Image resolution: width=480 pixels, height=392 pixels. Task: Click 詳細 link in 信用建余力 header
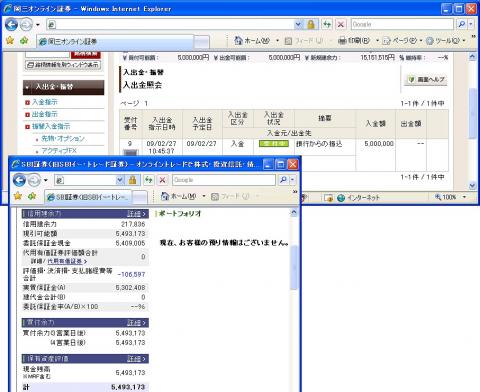pyautogui.click(x=136, y=214)
